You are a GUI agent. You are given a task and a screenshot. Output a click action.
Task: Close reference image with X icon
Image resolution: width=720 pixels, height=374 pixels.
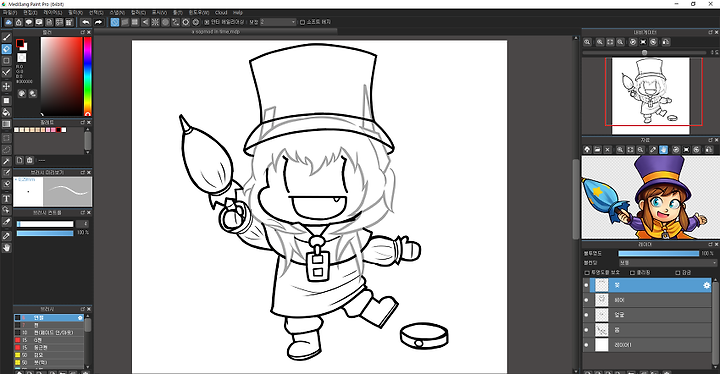pos(608,150)
